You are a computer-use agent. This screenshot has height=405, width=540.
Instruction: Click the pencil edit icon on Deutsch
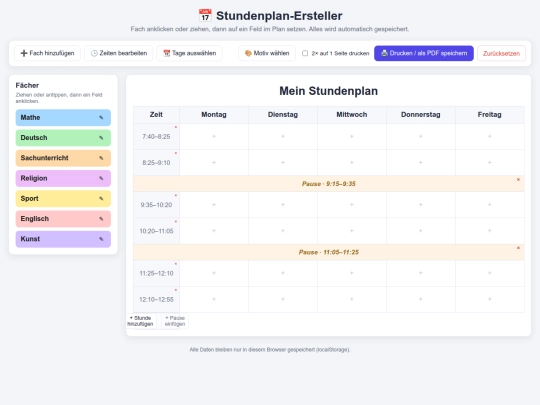tap(101, 138)
